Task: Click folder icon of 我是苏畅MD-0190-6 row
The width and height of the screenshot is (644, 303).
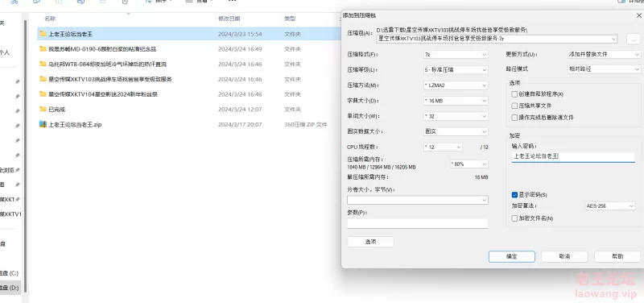Action: 43,49
